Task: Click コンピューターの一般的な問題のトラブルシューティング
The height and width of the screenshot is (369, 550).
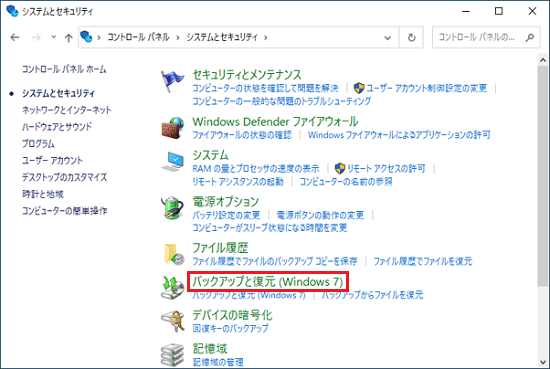Action: point(281,101)
